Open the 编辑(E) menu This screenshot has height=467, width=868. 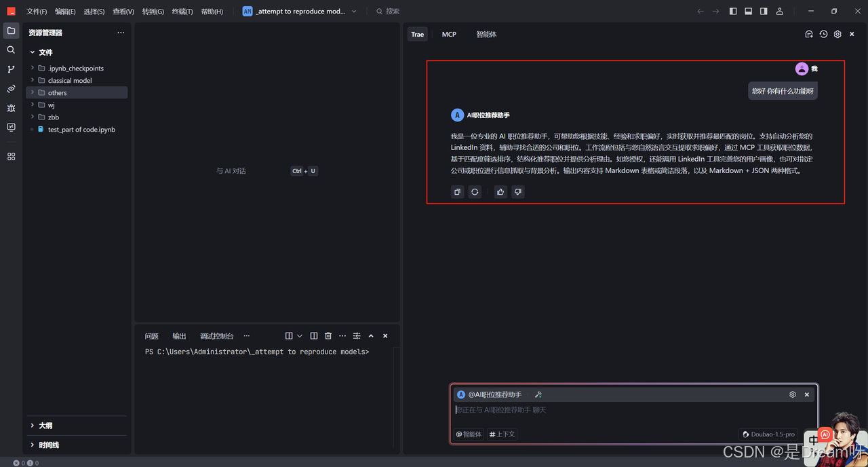coord(66,12)
